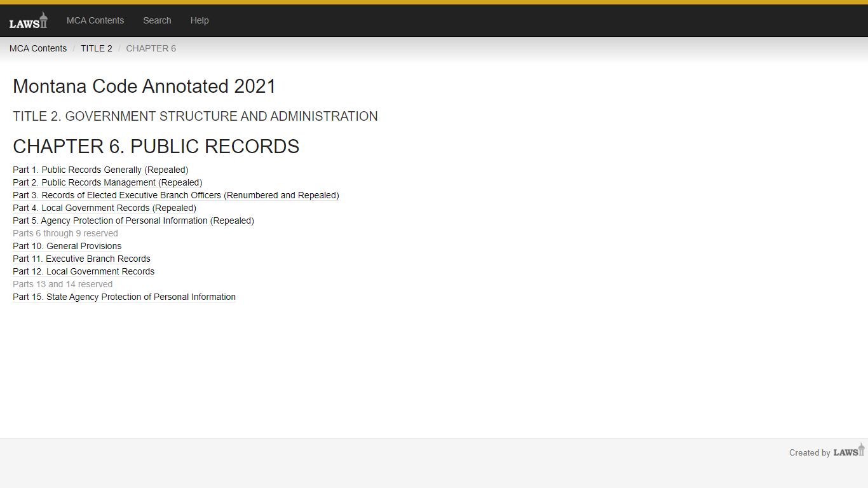Go to MCA Contents breadcrumb link

click(38, 48)
